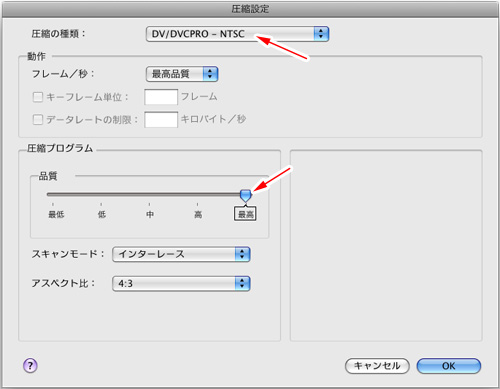Click the スキャンモード dropdown arrow stepper
Viewport: 500px width, 389px height.
(242, 254)
